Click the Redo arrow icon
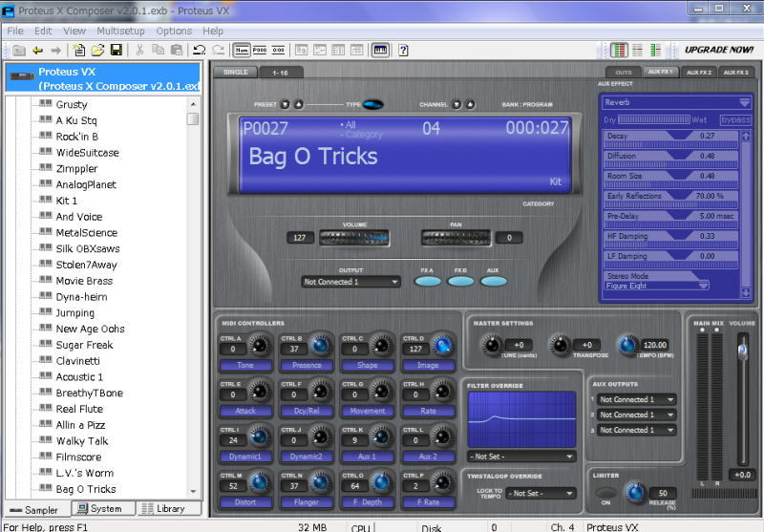Viewport: 764px width, 532px height. [x=219, y=50]
